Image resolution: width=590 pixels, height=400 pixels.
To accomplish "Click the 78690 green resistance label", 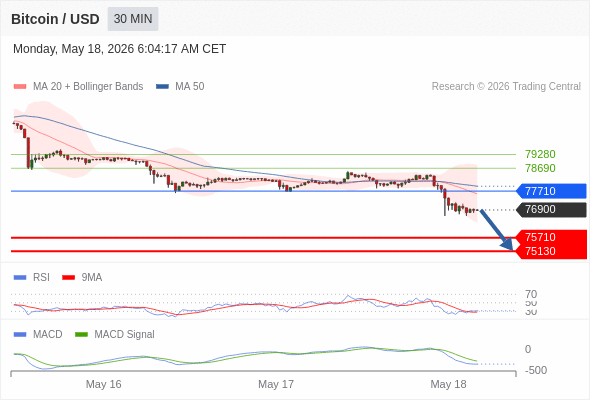I will (x=540, y=168).
